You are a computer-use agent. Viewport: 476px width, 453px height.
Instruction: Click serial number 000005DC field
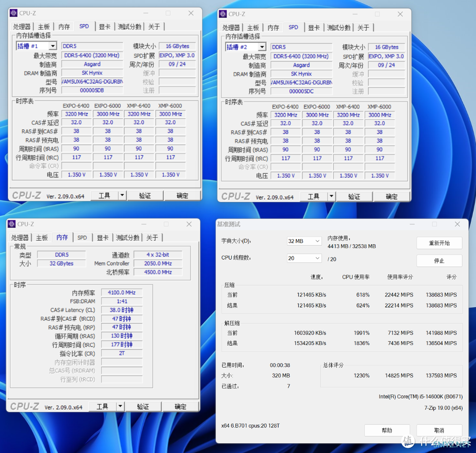(x=301, y=91)
